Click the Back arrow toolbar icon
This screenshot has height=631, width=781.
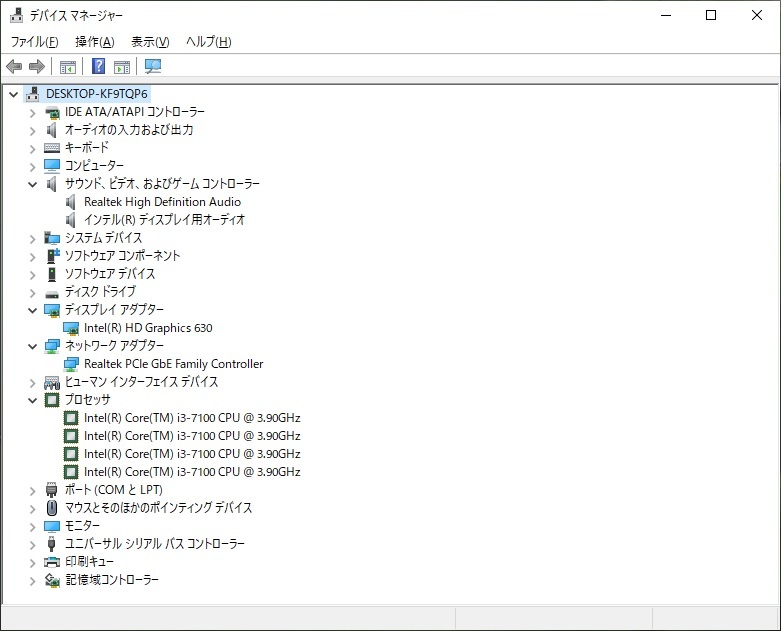[14, 67]
